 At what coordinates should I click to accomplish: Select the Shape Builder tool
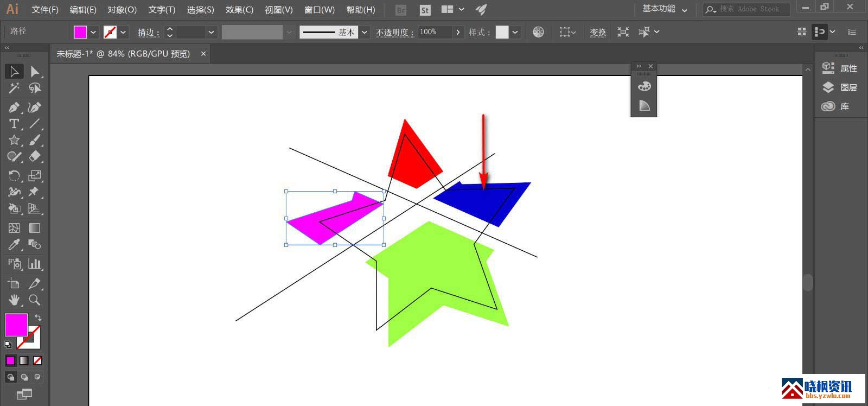[x=14, y=208]
